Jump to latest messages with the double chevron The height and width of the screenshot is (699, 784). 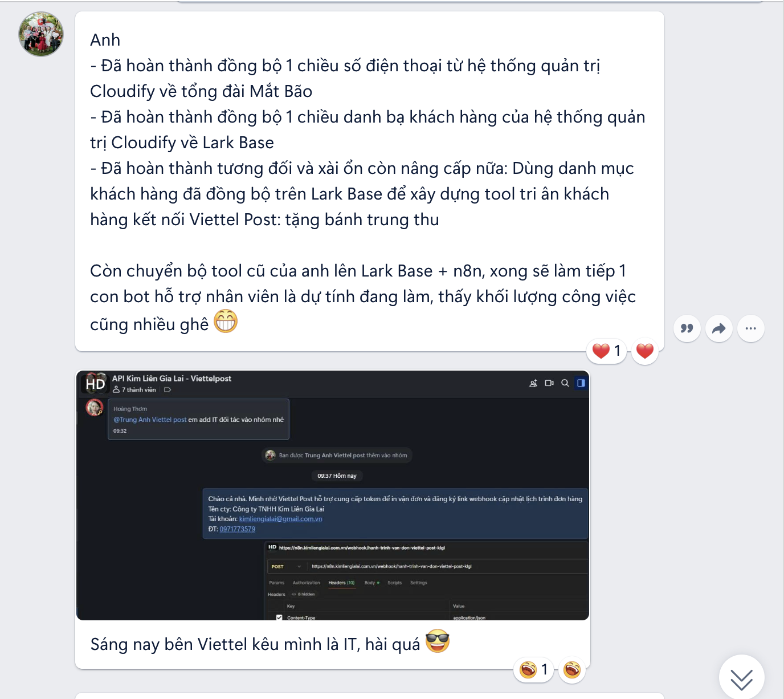741,678
